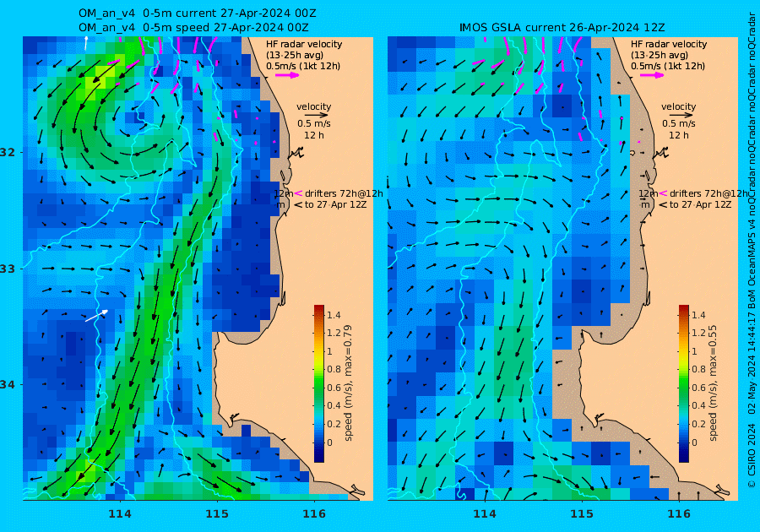Click the white drifter arrow near 33.4°S in left map
This screenshot has height=532, width=760.
click(96, 316)
